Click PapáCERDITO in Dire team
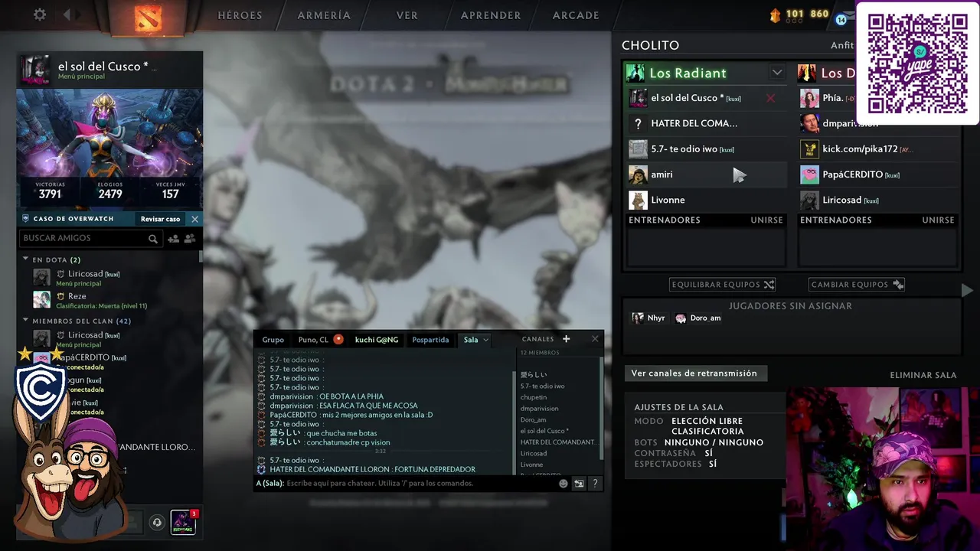The height and width of the screenshot is (551, 980). (879, 174)
